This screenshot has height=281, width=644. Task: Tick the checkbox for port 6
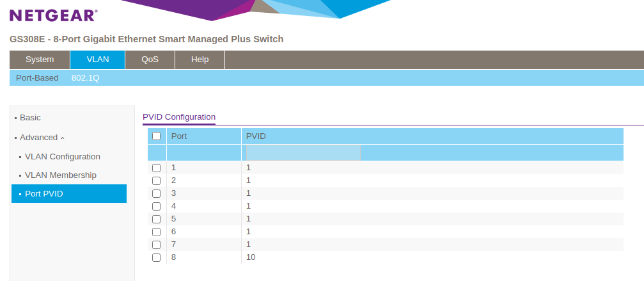156,232
